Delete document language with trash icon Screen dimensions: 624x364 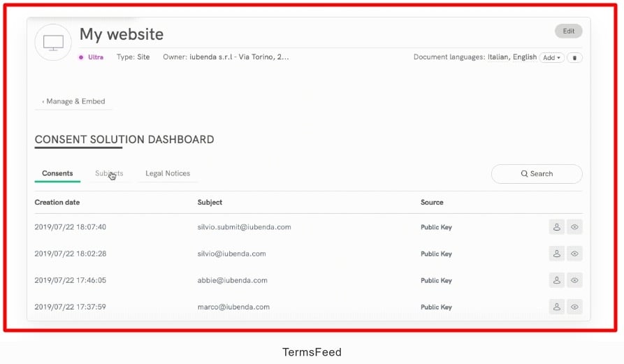click(x=574, y=58)
